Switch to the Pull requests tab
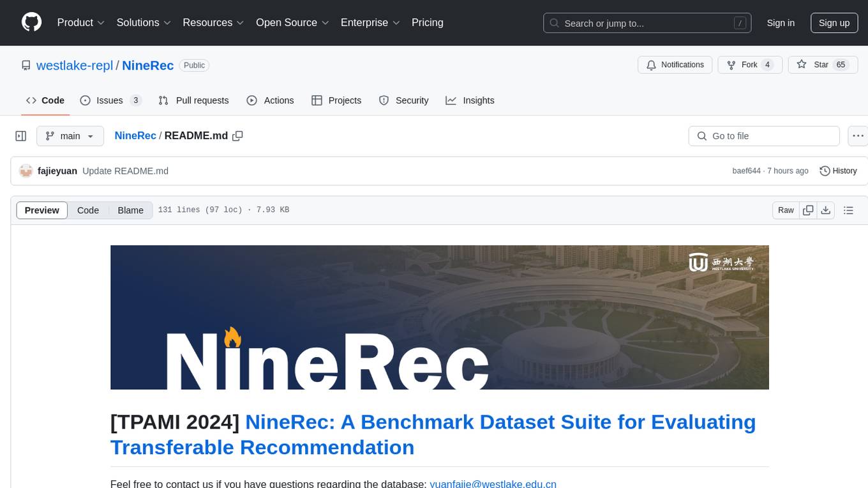The image size is (868, 488). tap(193, 100)
